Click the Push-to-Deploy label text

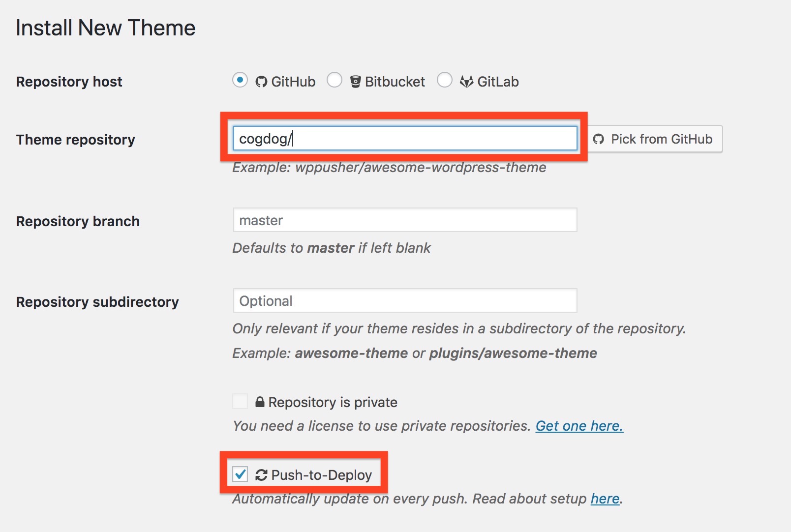[321, 475]
